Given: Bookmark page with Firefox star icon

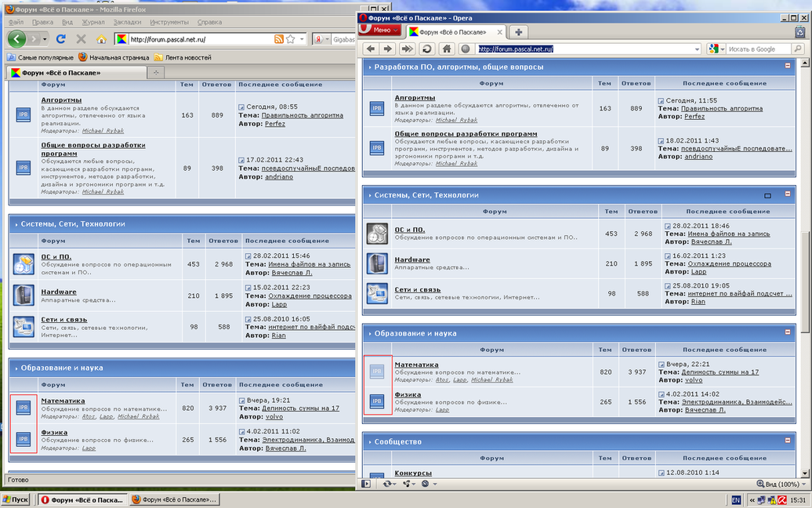Looking at the screenshot, I should 291,39.
